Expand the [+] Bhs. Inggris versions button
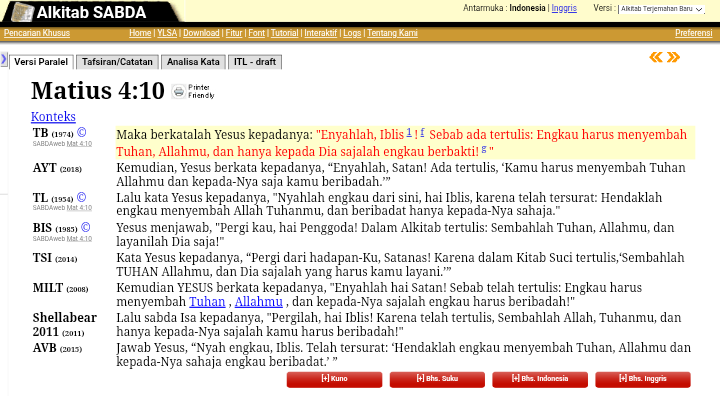 pyautogui.click(x=643, y=379)
